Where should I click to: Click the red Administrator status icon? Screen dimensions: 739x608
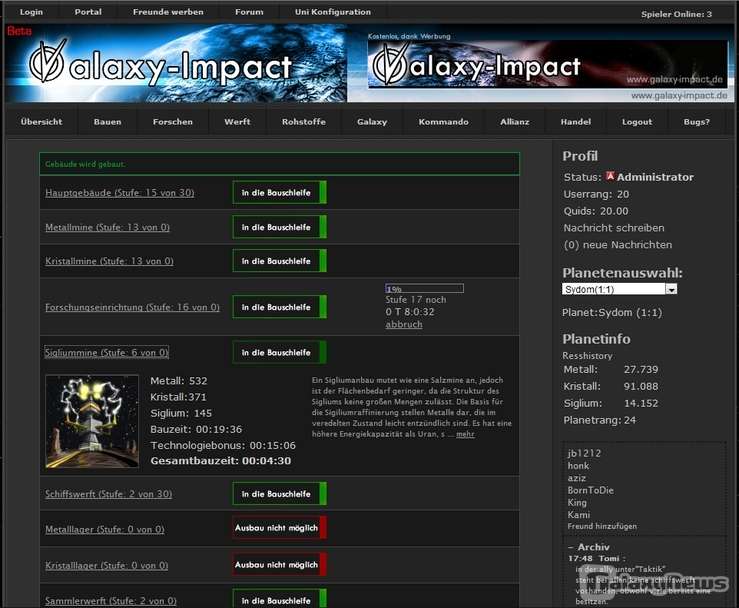[610, 176]
